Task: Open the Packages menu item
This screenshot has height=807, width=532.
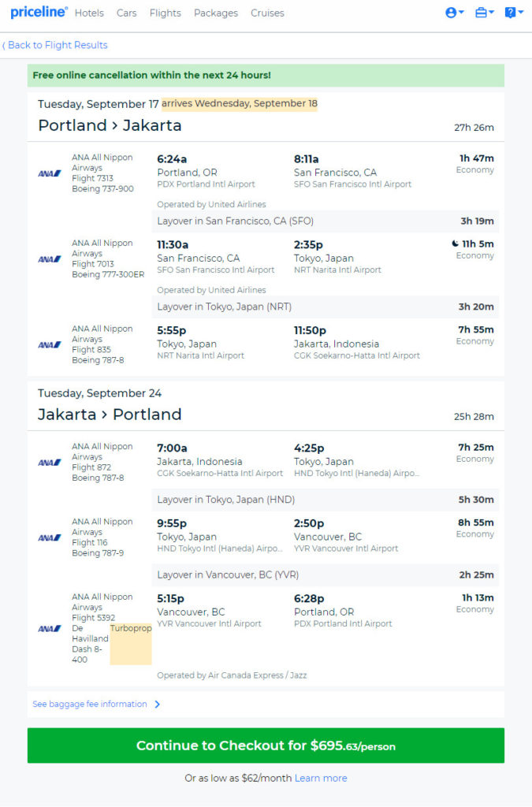Action: [216, 13]
